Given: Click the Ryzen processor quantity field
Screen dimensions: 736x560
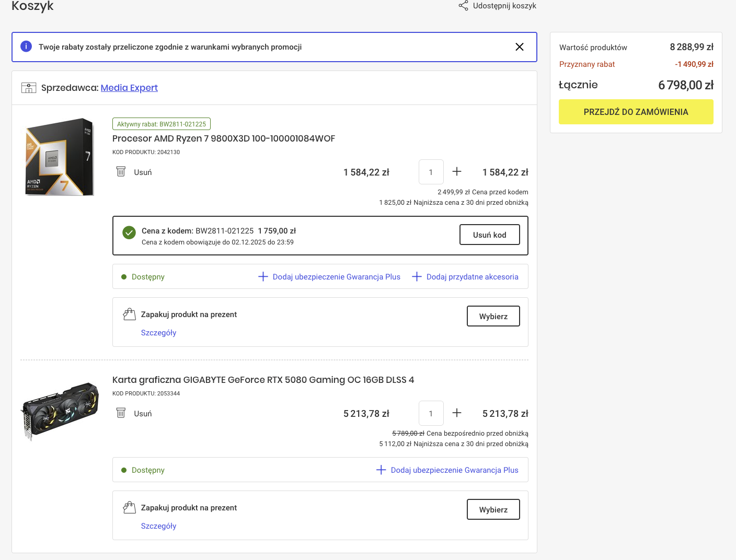Looking at the screenshot, I should pos(431,172).
